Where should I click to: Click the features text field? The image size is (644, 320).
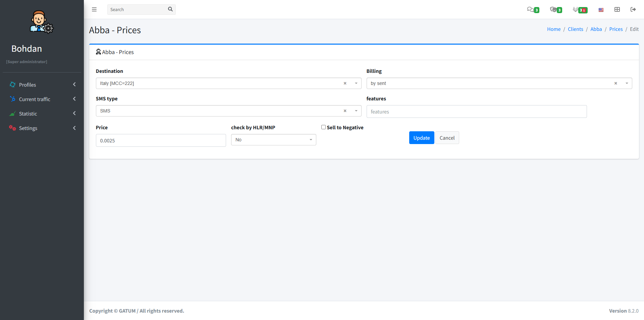coord(476,111)
